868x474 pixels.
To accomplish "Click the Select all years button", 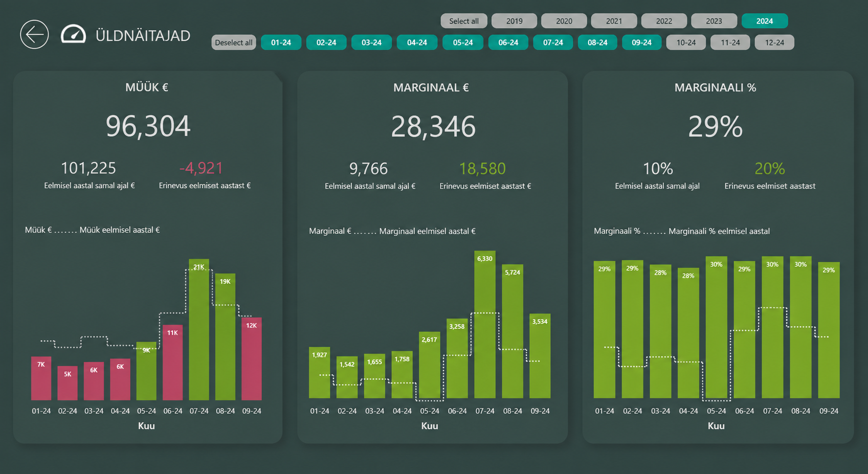I will click(x=463, y=21).
